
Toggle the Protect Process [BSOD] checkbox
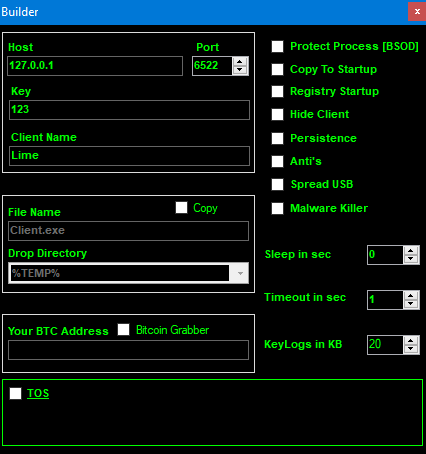(x=277, y=46)
